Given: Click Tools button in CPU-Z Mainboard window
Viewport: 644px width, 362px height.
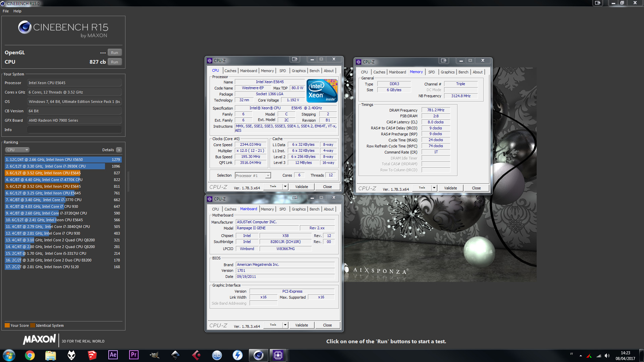Looking at the screenshot, I should click(273, 325).
